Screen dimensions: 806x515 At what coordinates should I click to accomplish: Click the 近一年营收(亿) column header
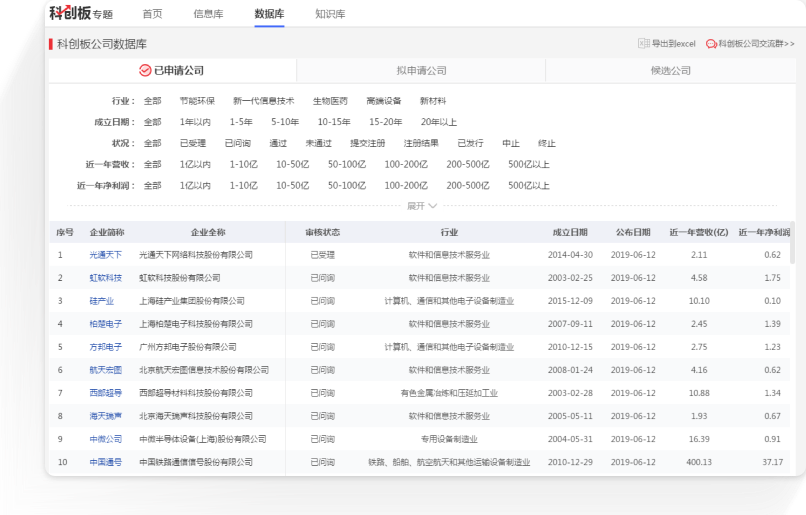[699, 232]
